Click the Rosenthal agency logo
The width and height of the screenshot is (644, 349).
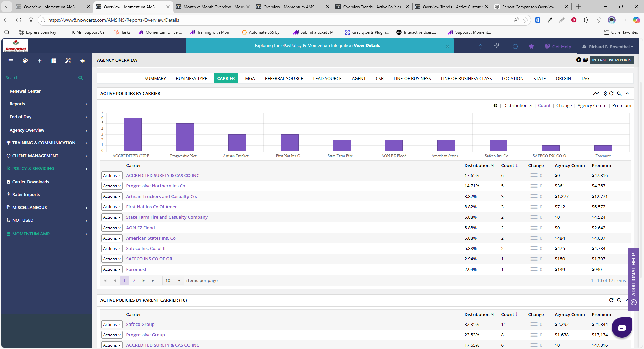[16, 46]
